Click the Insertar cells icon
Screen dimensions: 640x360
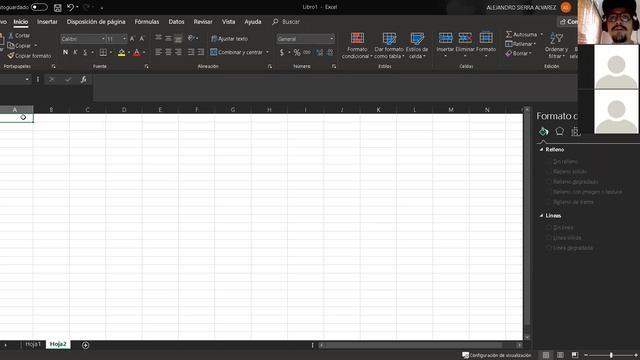coord(445,38)
